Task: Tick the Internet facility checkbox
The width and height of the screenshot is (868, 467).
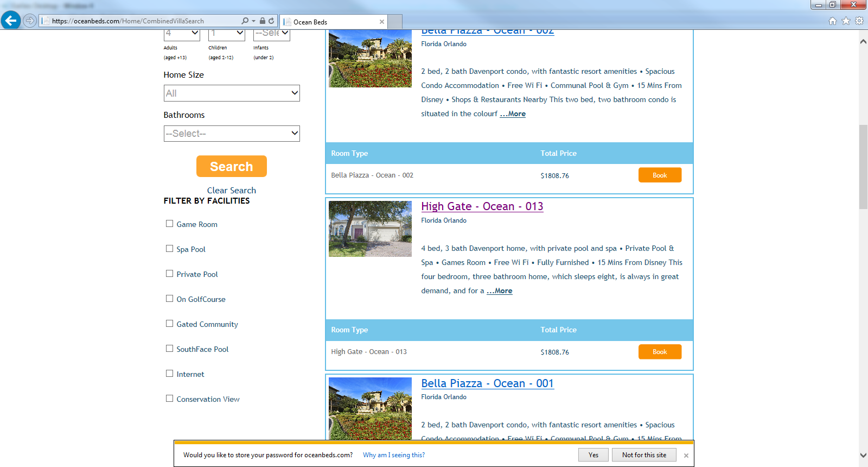Action: point(169,374)
